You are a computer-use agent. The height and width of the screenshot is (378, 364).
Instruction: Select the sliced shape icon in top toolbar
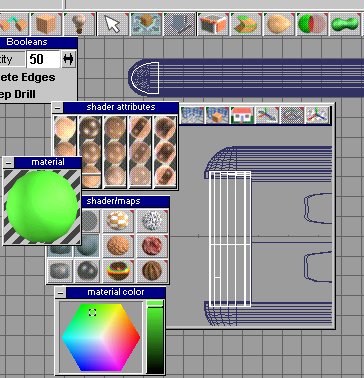click(246, 24)
